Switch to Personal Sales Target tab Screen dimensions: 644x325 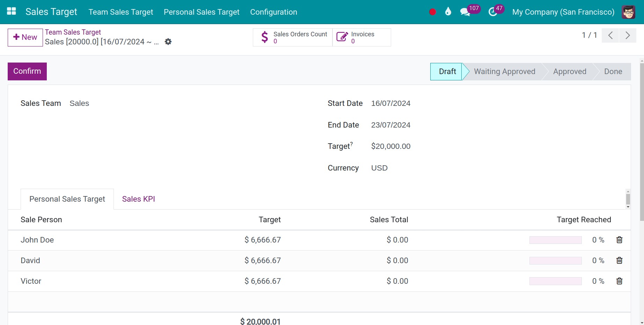(x=67, y=199)
